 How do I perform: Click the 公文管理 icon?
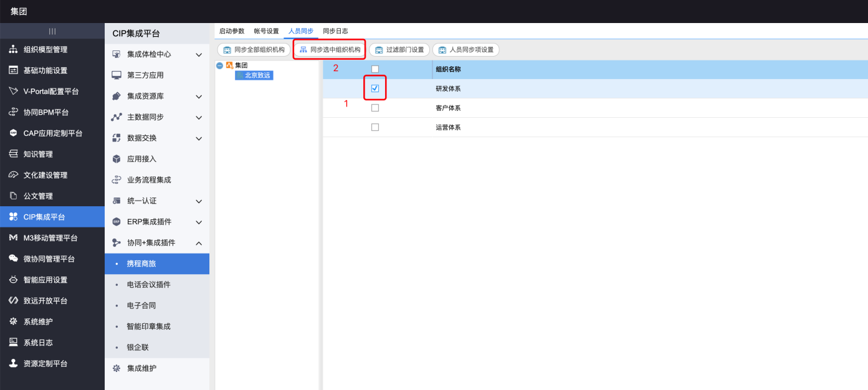coord(13,196)
